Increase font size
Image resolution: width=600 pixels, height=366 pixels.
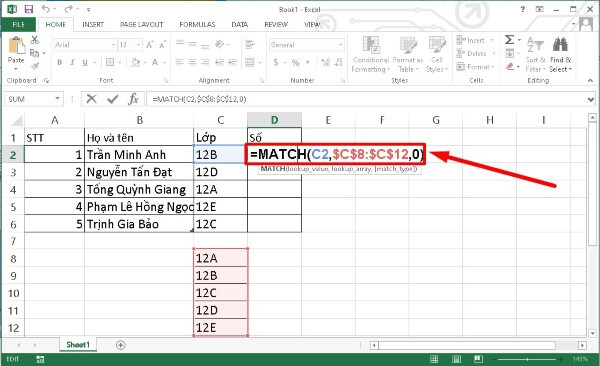click(150, 45)
